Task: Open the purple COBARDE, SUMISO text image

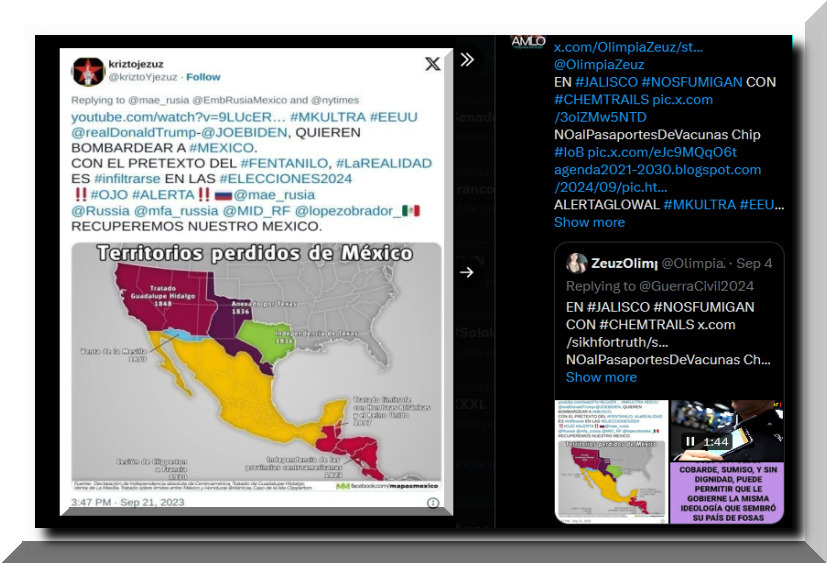Action: point(727,493)
